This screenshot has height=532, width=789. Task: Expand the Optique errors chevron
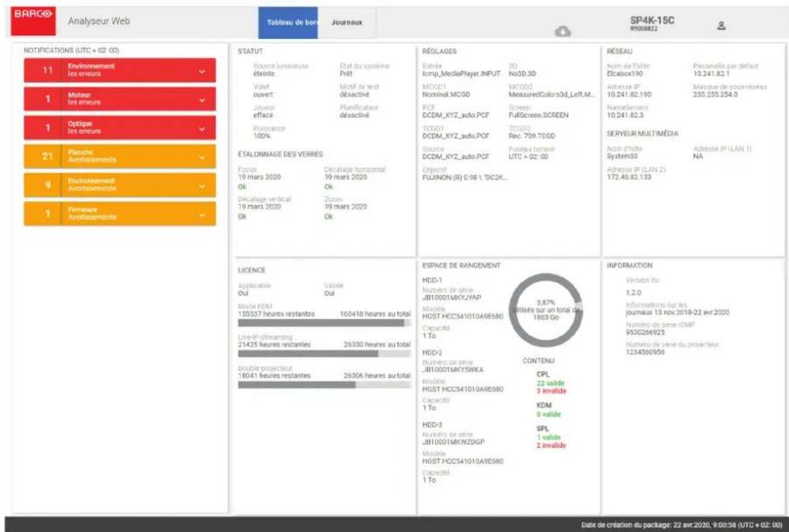click(x=202, y=129)
